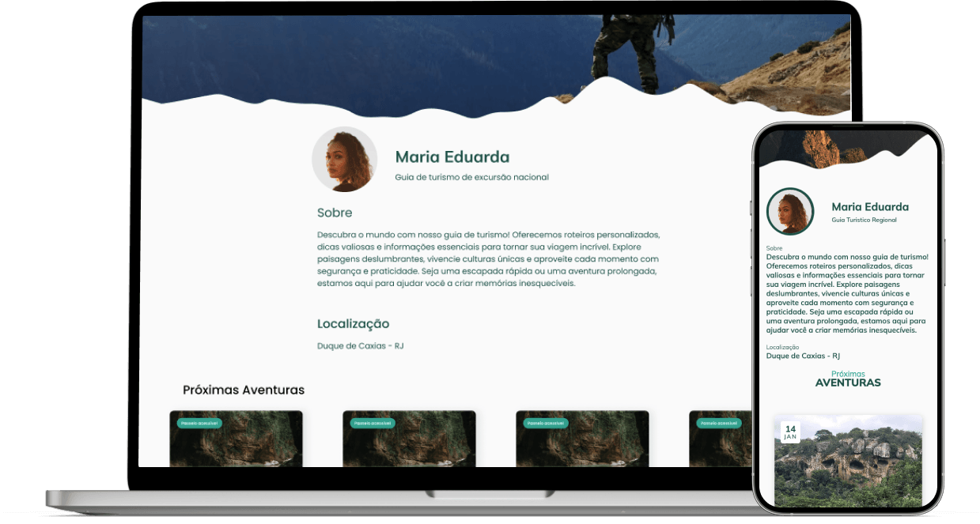Click 'Duque de Caxias - RJ' on the laptop
Screen dimensions: 980x524
pos(360,346)
